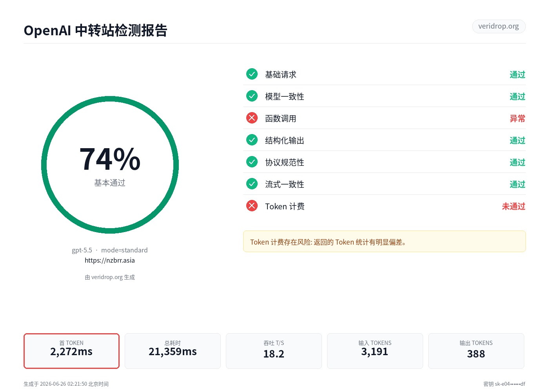Click the Token 计费存在风险 warning banner
This screenshot has height=392, width=549.
point(384,241)
